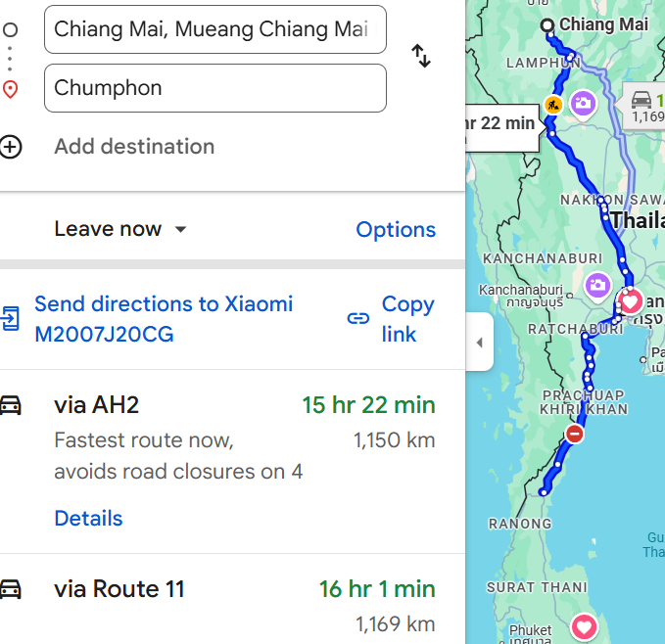Click the road closure icon near Prachuap Khiri Khan

point(575,434)
